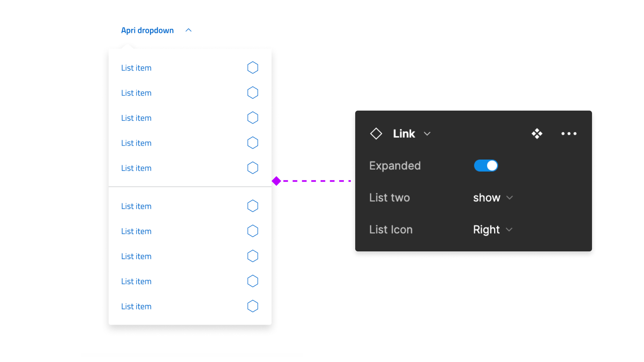644x362 pixels.
Task: Open the List Icon Right dropdown
Action: coord(492,230)
